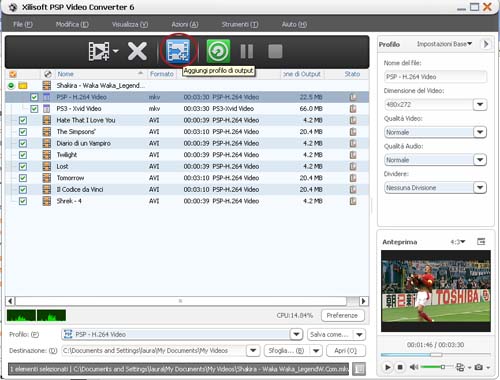This screenshot has width=500, height=380.
Task: Click the status icon for Lost row
Action: (x=353, y=166)
